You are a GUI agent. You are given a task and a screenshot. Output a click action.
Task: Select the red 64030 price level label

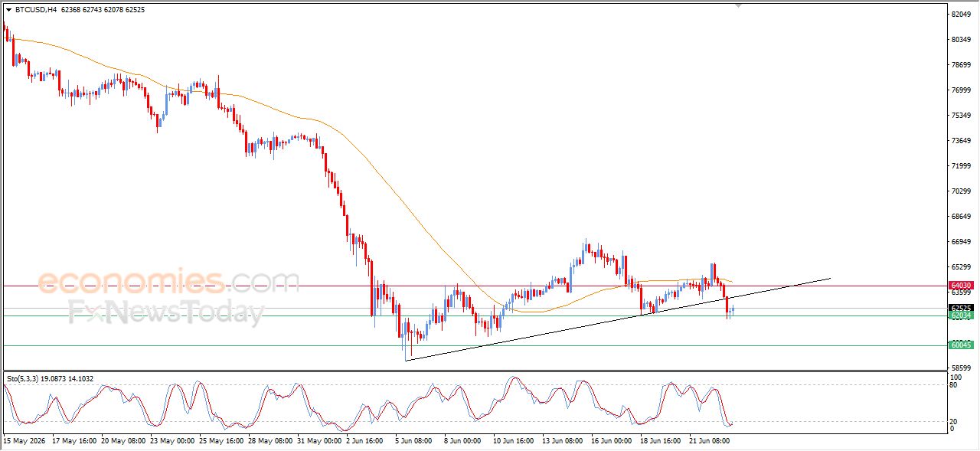coord(961,286)
